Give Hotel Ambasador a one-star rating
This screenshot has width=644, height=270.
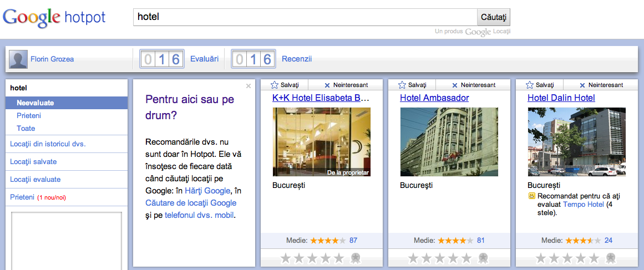tap(413, 258)
